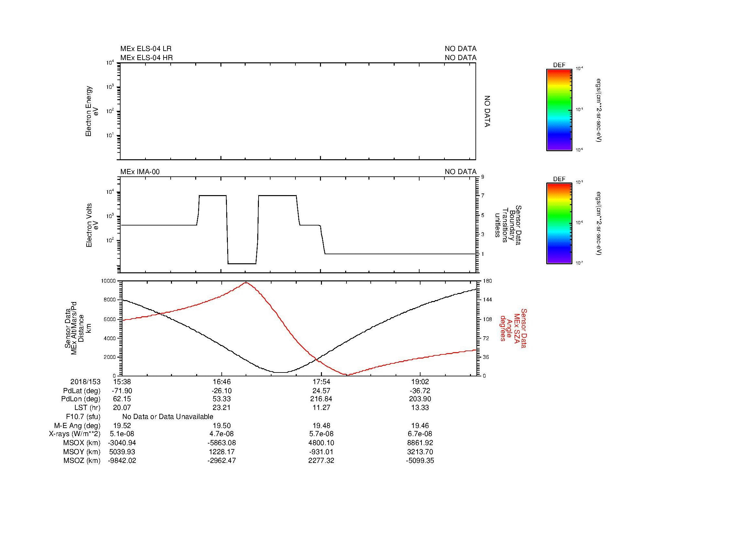Click 'No Data or Data Unavailable' text
Screen dimensions: 756x534
168,417
